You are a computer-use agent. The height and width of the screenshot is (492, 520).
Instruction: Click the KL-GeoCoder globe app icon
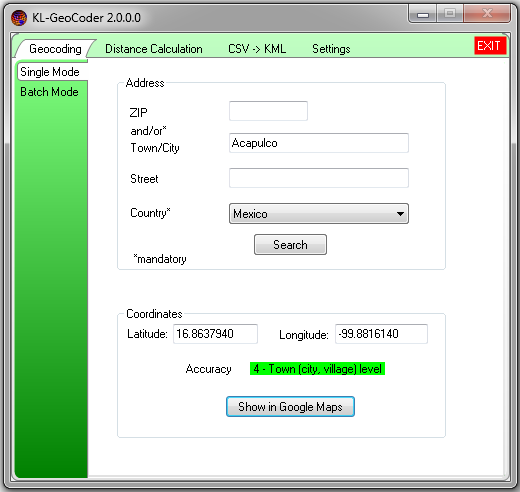pyautogui.click(x=19, y=18)
